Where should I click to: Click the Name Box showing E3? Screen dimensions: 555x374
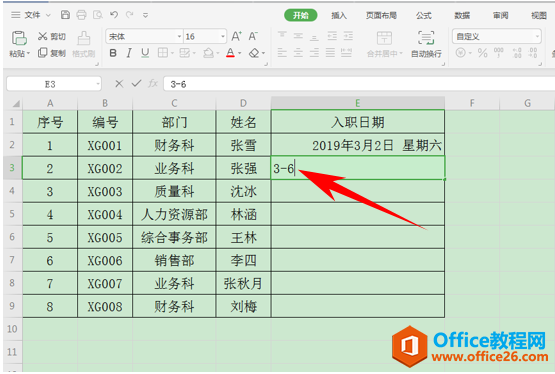click(x=50, y=84)
